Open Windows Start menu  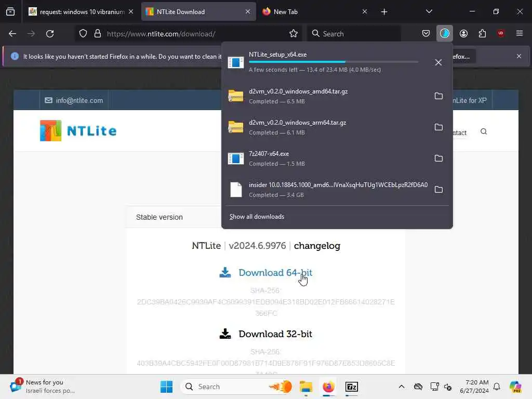point(166,387)
